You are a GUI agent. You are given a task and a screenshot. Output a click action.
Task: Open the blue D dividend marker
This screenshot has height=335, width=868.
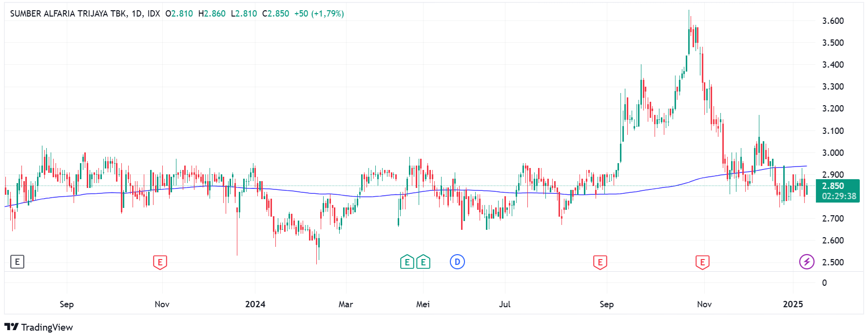tap(457, 262)
